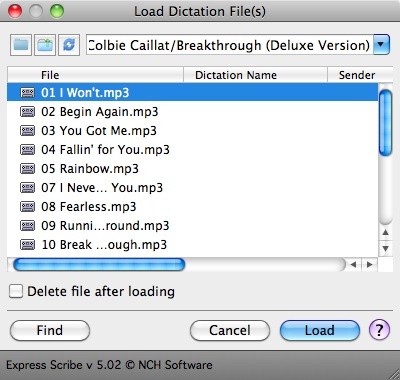Click cassette icon beside 10 Break ...ough.mp3
The image size is (400, 380).
27,244
